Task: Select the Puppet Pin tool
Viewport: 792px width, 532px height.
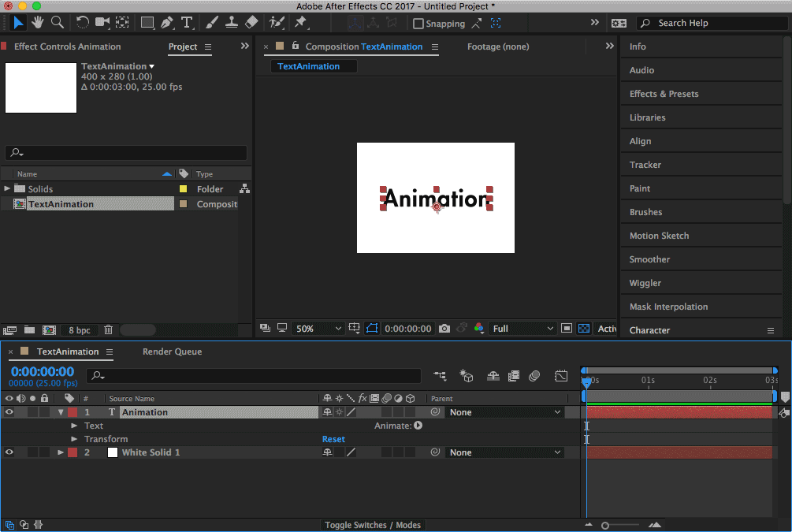Action: click(x=300, y=23)
